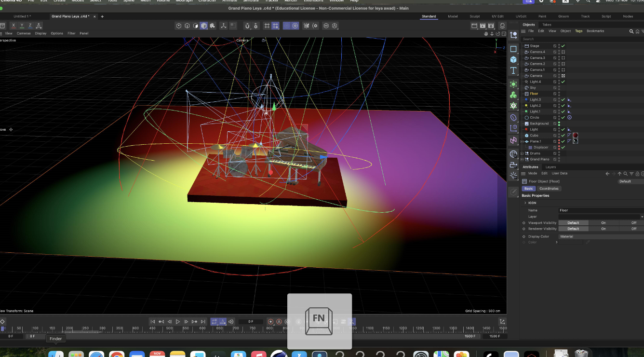The image size is (644, 357).
Task: Open the Display Color dropdown
Action: 601,236
